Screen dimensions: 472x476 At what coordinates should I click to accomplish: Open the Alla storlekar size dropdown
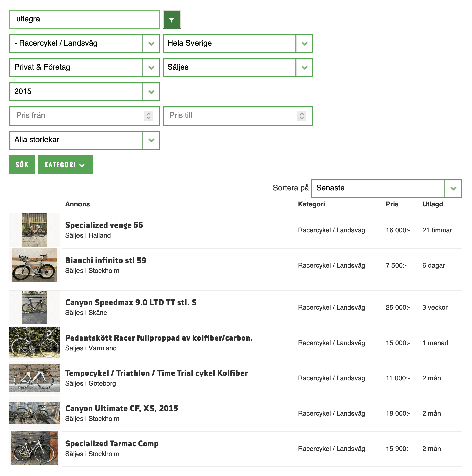(x=85, y=140)
